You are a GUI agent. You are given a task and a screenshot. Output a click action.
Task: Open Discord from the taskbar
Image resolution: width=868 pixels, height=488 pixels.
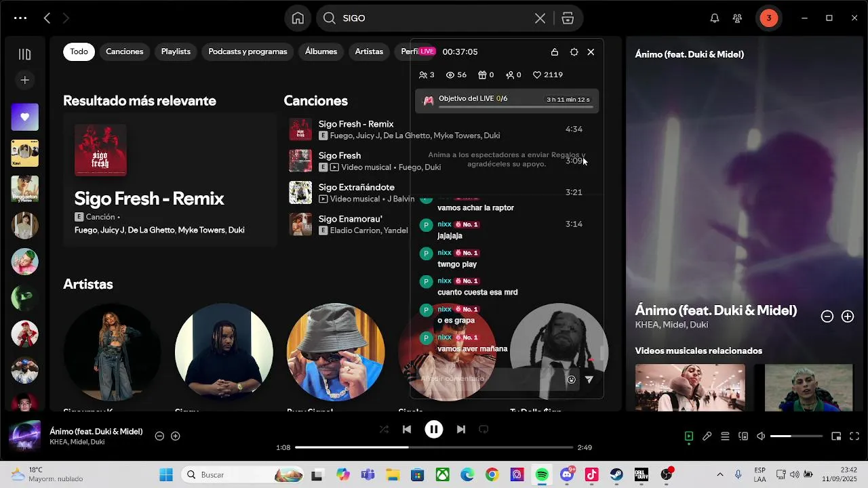566,474
